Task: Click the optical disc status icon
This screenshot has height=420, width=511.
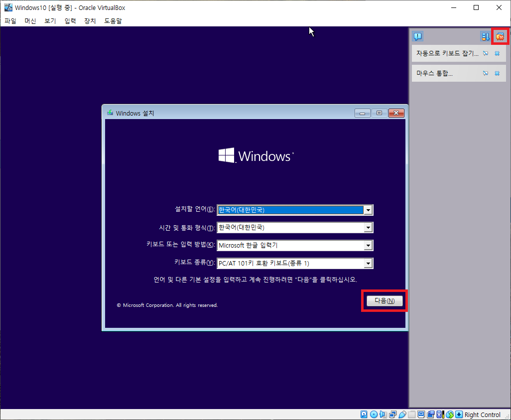Action: click(374, 415)
